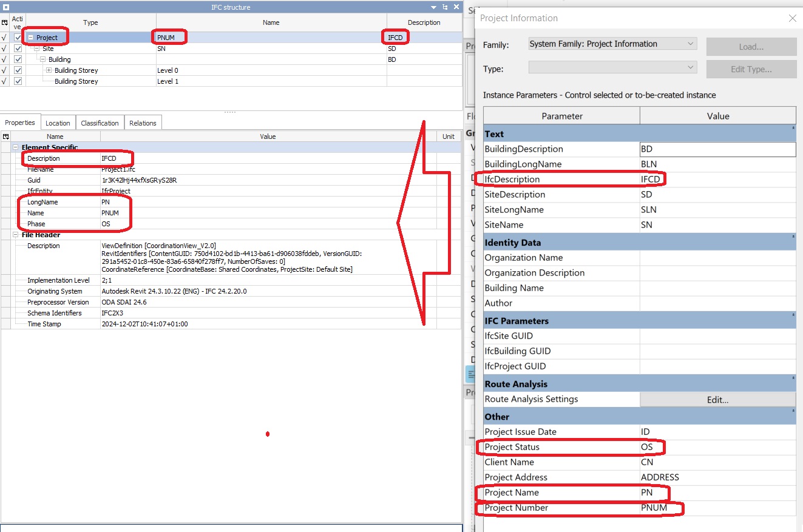Click the column chooser icon in the Properties grid header
803x532 pixels.
point(5,136)
